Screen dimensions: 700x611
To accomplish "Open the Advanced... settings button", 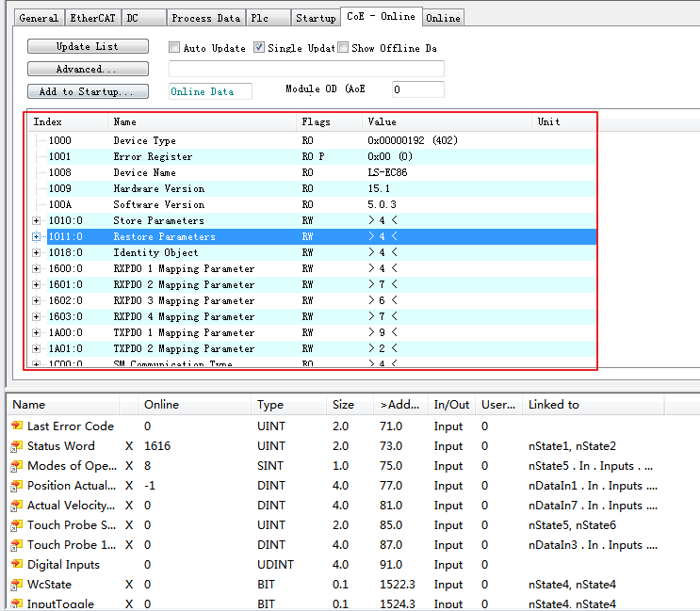I will 88,69.
